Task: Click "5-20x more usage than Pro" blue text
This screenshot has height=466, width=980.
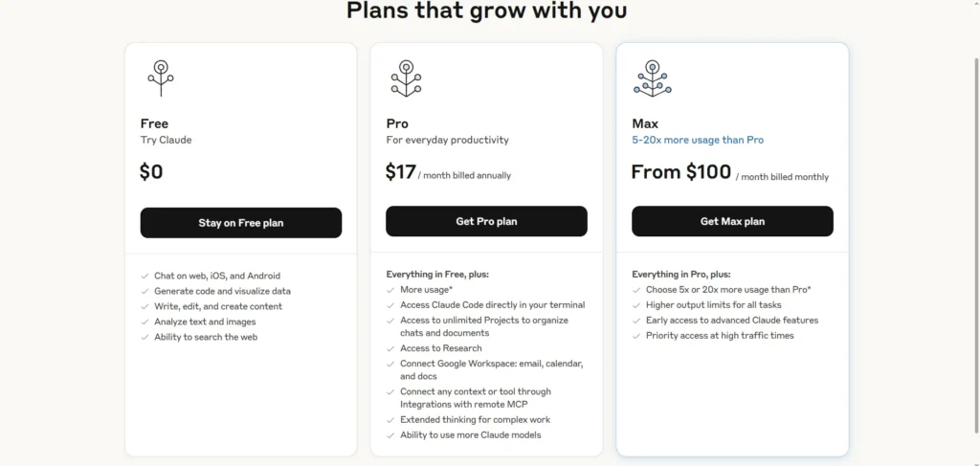Action: click(698, 140)
